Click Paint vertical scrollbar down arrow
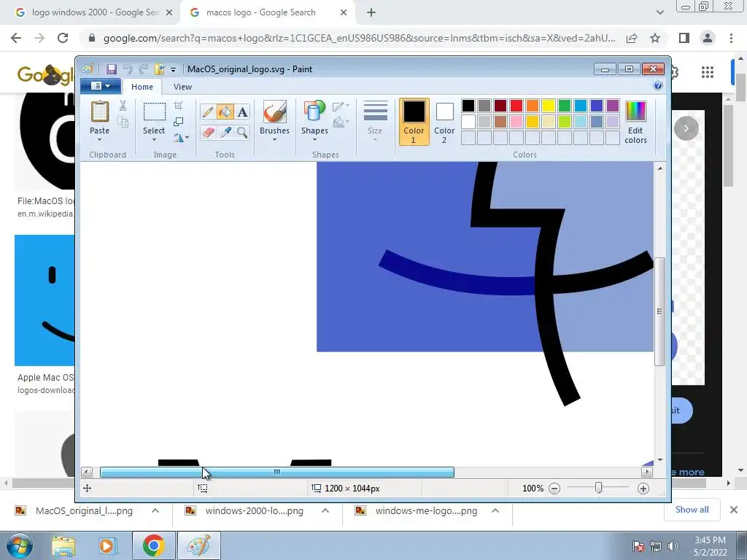 pos(659,460)
